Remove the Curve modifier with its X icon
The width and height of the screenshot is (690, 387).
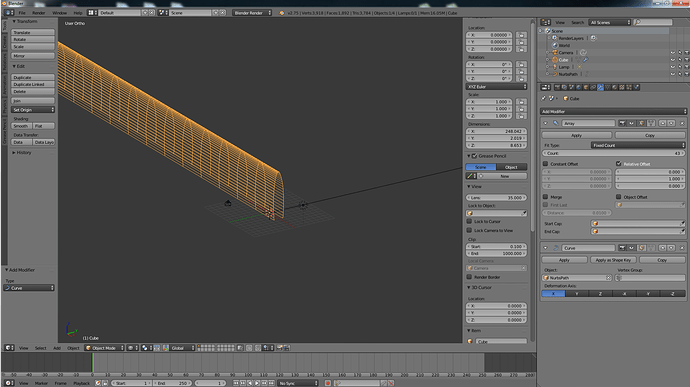click(x=683, y=248)
